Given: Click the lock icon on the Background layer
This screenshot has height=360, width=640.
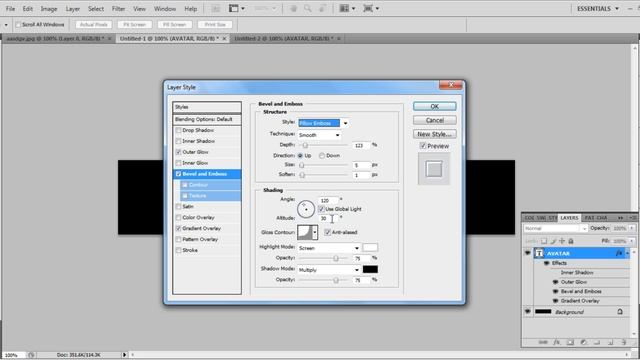Looking at the screenshot, I should [x=620, y=311].
